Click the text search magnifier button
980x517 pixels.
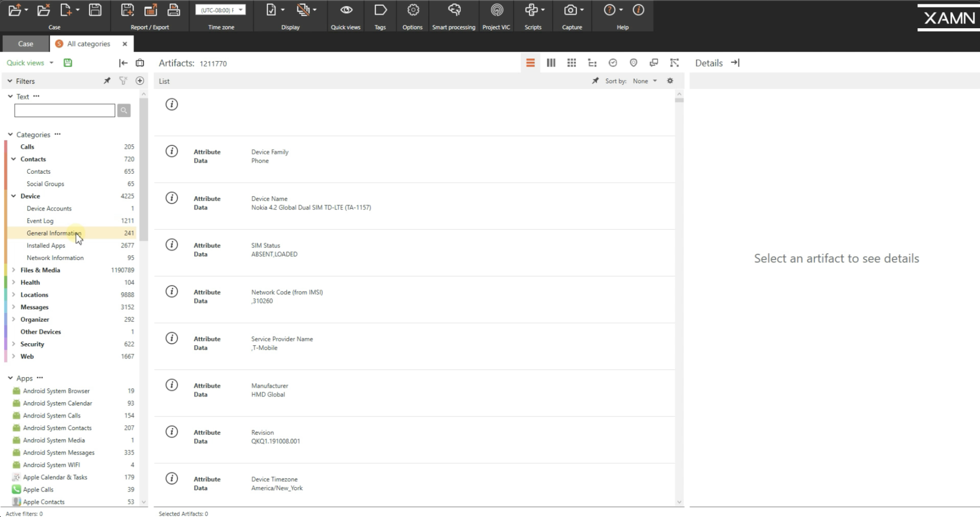(124, 111)
